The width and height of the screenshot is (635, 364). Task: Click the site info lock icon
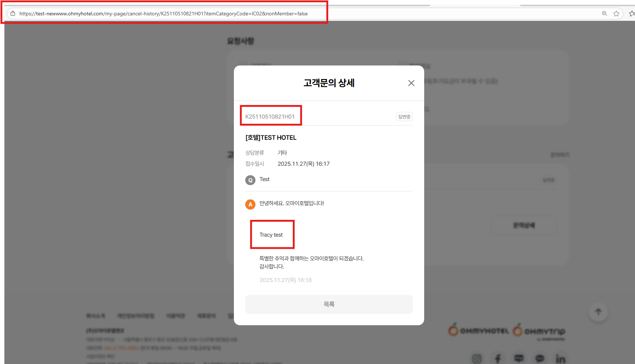point(13,14)
